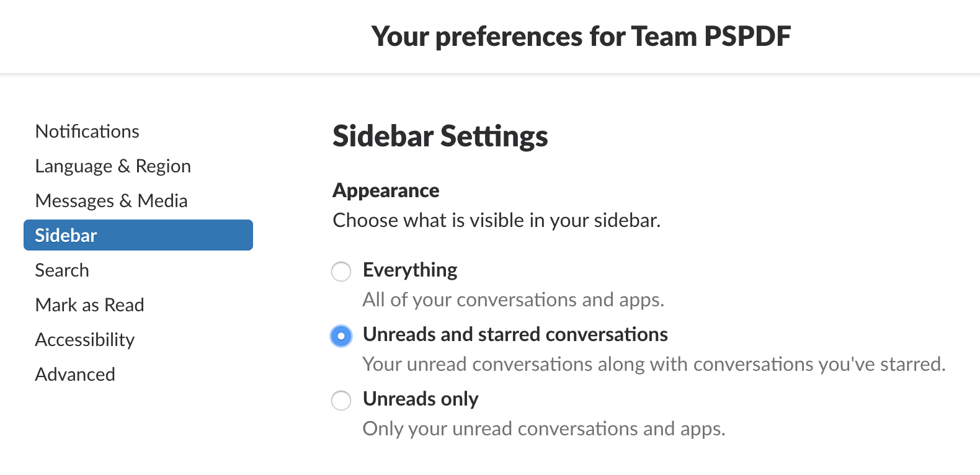Go to Mark as Read settings
980x475 pixels.
point(89,304)
